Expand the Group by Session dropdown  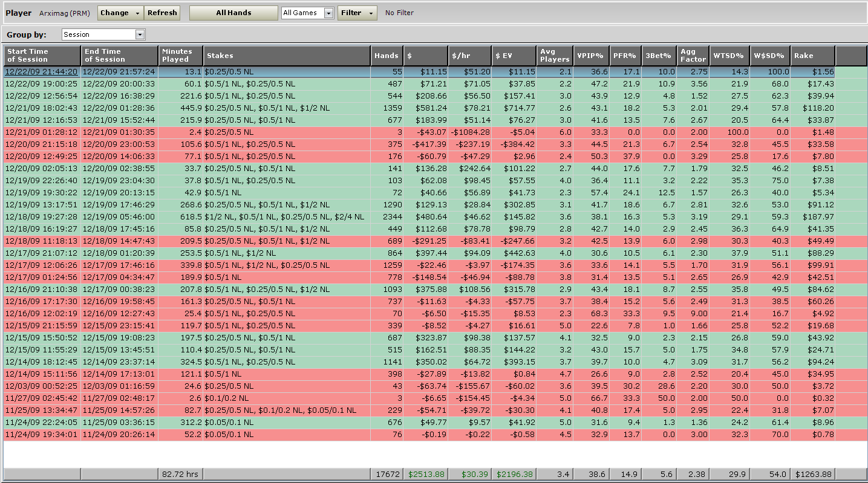pyautogui.click(x=103, y=34)
